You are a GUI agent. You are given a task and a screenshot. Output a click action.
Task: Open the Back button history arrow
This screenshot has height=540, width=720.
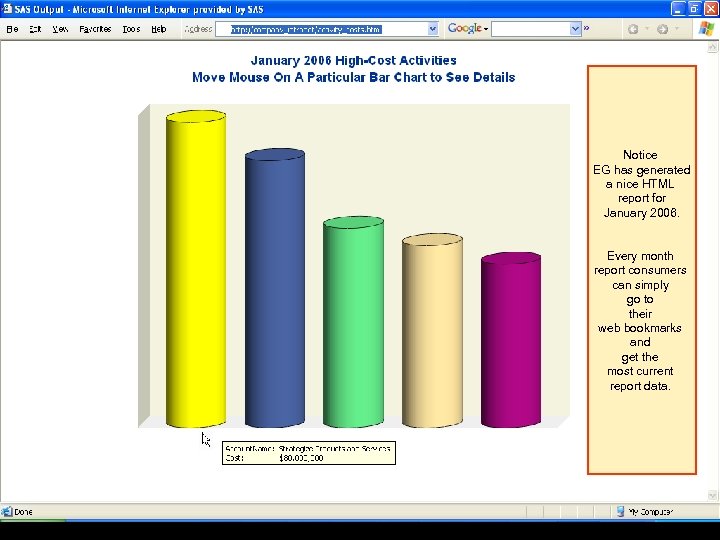pyautogui.click(x=647, y=29)
